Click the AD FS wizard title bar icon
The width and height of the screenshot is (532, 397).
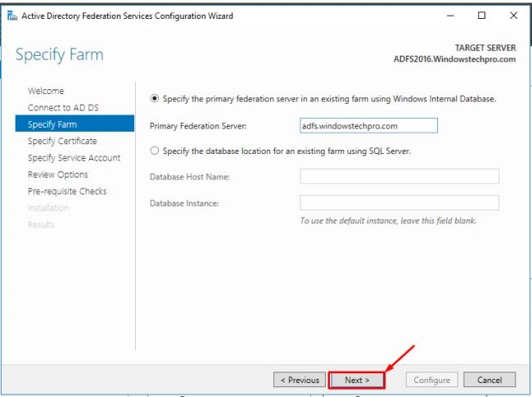12,16
